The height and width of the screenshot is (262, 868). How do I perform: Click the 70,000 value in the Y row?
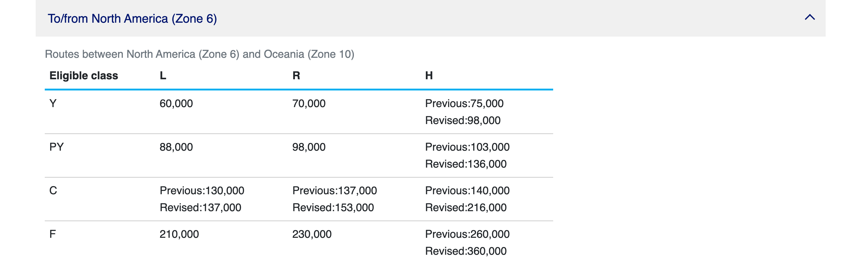point(309,103)
